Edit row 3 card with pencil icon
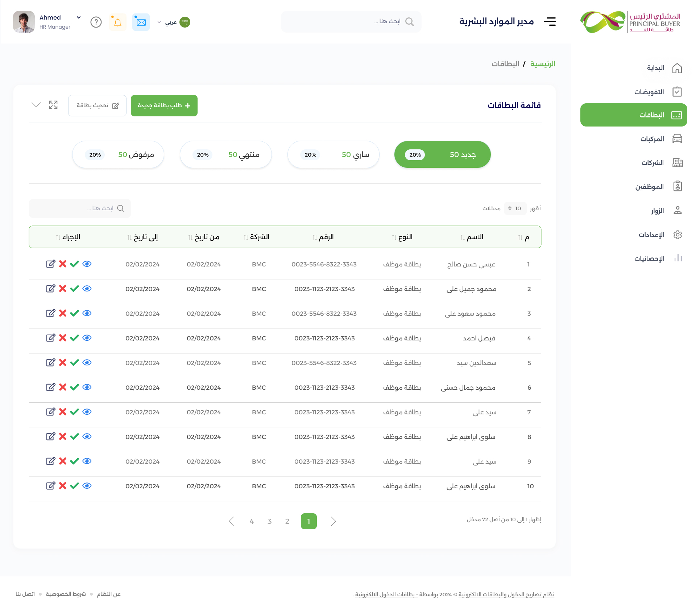The image size is (700, 613). pyautogui.click(x=51, y=313)
